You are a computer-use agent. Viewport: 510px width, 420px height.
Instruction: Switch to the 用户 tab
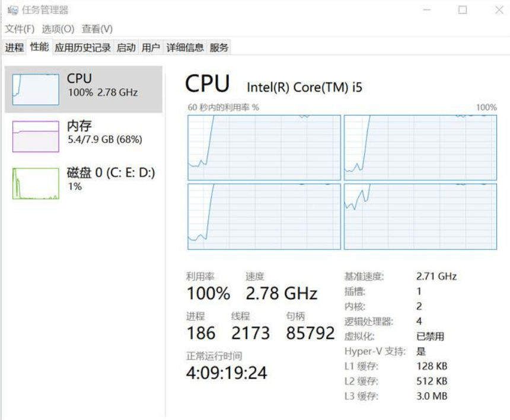pyautogui.click(x=151, y=48)
